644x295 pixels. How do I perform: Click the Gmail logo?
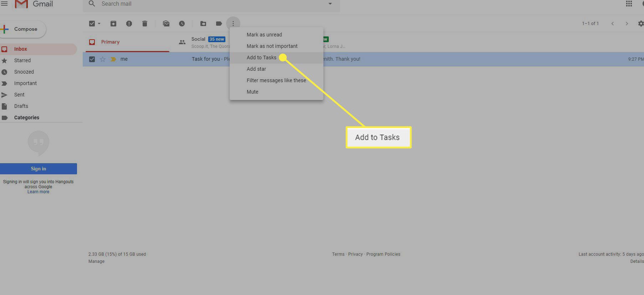(x=34, y=4)
